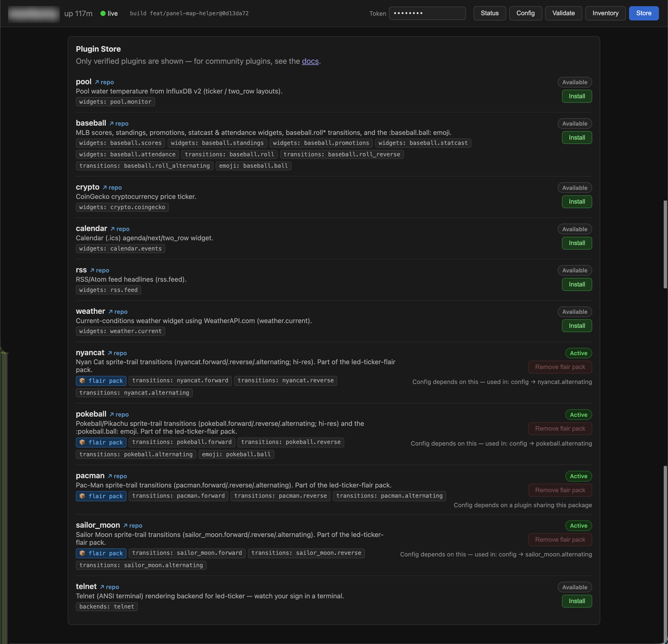Focus the Token password field
This screenshot has width=668, height=644.
pos(427,13)
